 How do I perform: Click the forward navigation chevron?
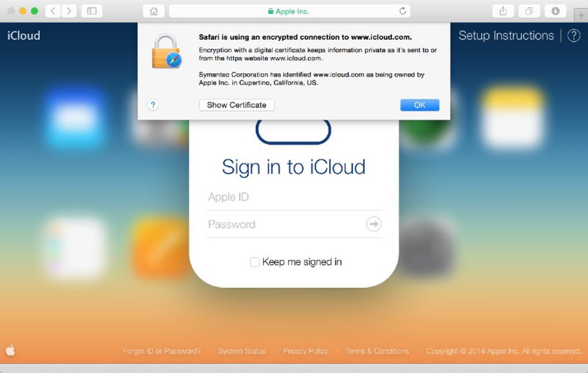pos(69,11)
